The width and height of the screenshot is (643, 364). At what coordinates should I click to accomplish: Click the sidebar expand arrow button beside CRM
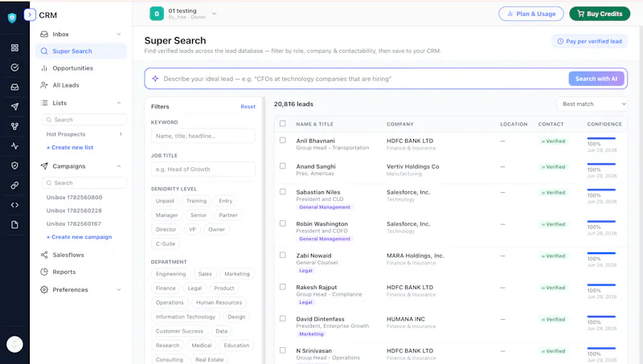30,14
